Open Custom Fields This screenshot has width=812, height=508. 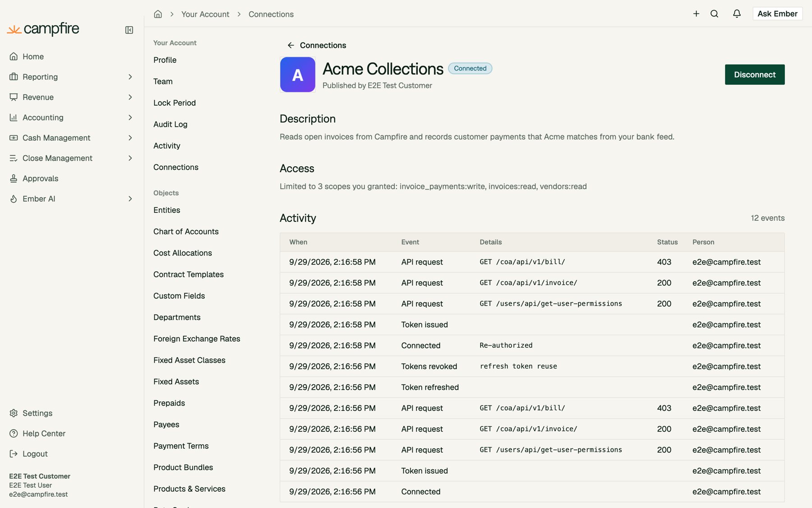pos(179,296)
